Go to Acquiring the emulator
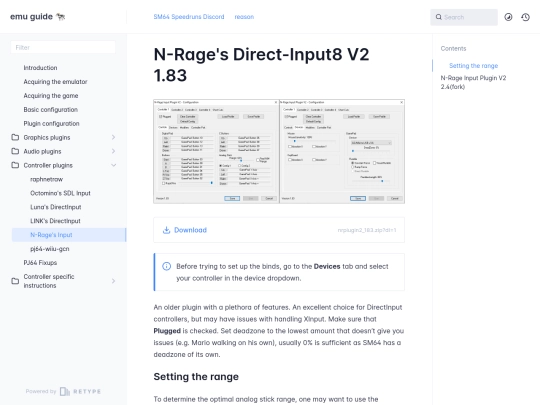The image size is (540, 405). (55, 82)
